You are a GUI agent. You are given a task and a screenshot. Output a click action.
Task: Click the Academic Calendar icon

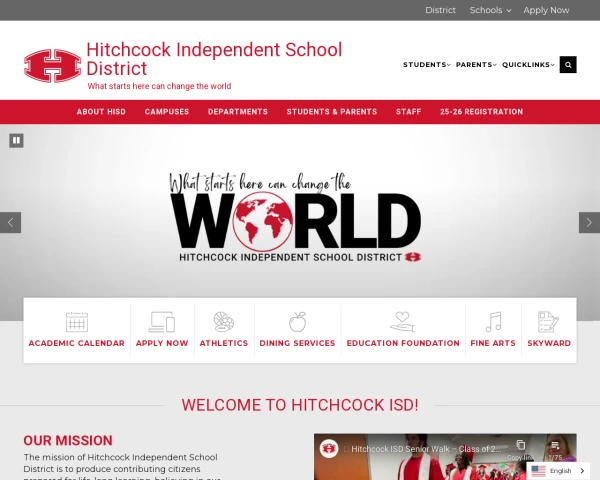tap(77, 322)
